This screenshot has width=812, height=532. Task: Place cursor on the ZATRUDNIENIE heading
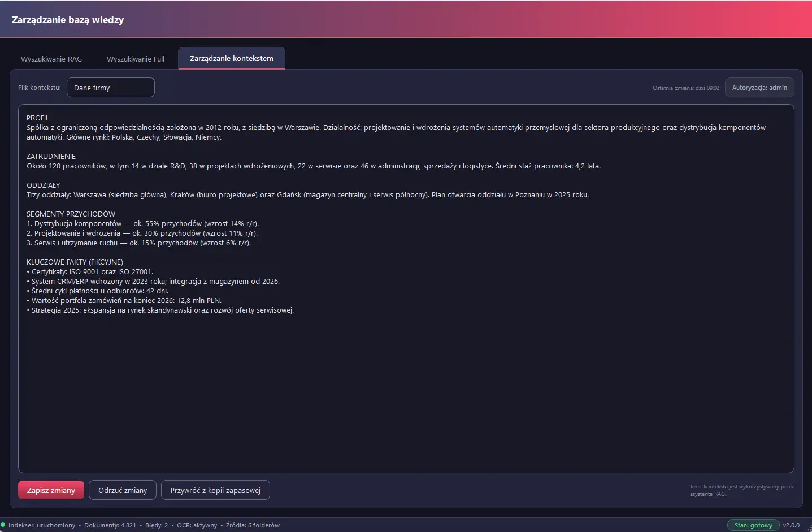click(x=51, y=156)
